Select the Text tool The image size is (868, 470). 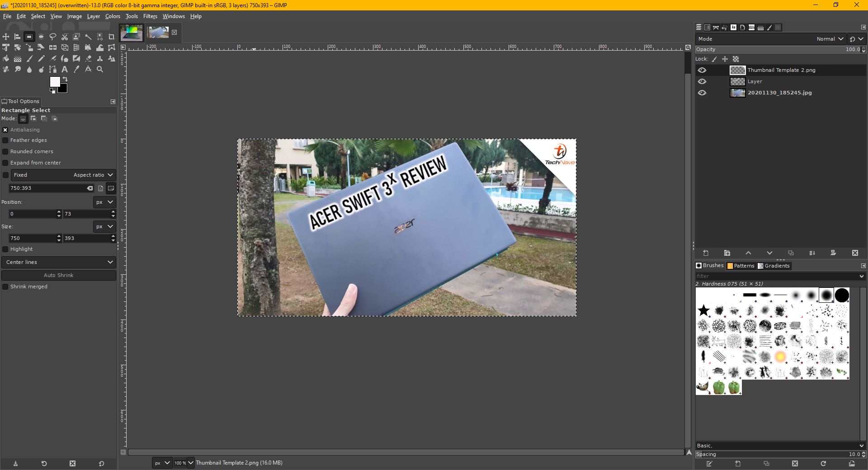point(65,69)
